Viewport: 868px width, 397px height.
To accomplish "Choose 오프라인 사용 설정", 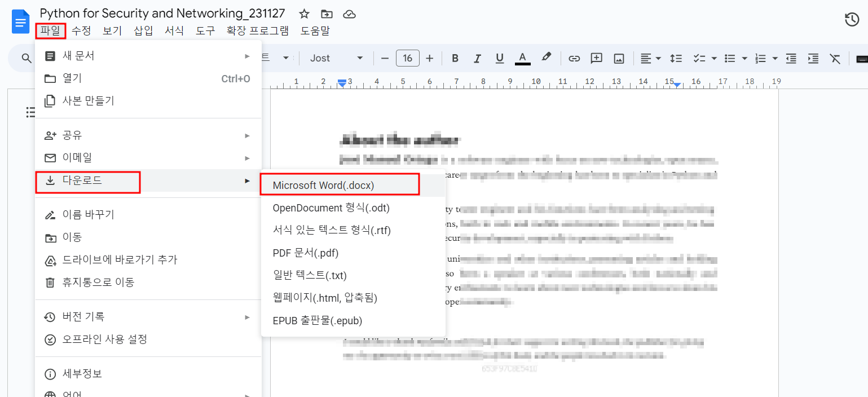I will (x=148, y=339).
